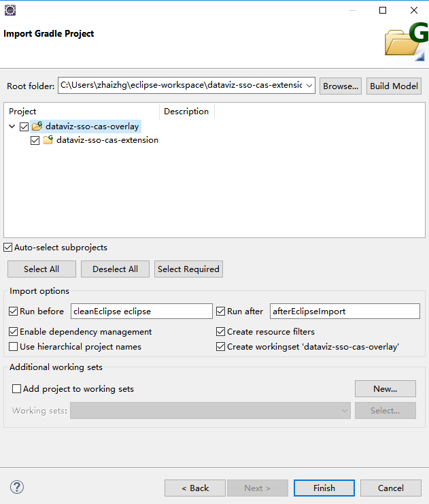This screenshot has width=429, height=504.
Task: Click the Run after tasks field
Action: [345, 312]
